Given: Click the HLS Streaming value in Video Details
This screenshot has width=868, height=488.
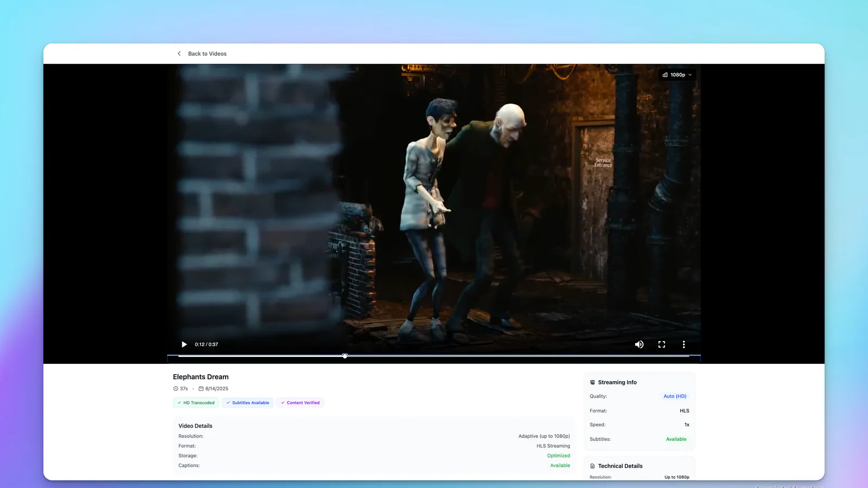Looking at the screenshot, I should pyautogui.click(x=553, y=446).
